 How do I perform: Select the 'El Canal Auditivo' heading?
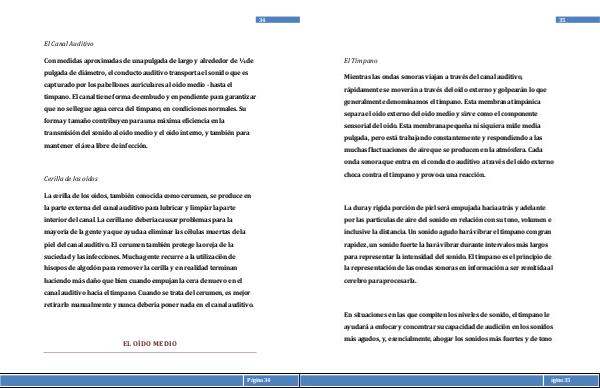click(68, 44)
